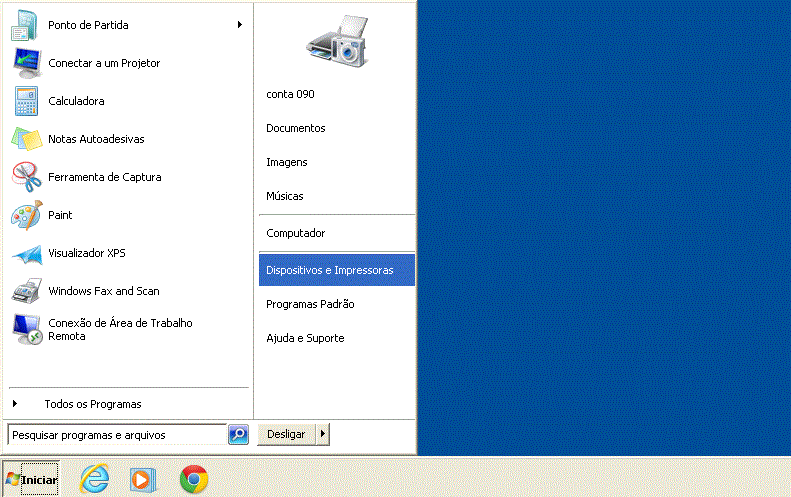This screenshot has width=791, height=497.
Task: Click the Paint text label
Action: pos(60,215)
